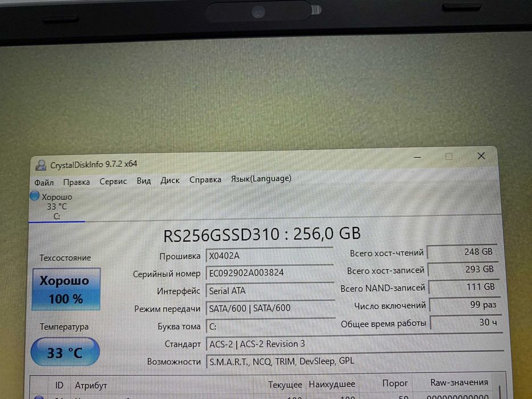
Task: Minimize the CrystalDiskInfo window
Action: (x=417, y=157)
